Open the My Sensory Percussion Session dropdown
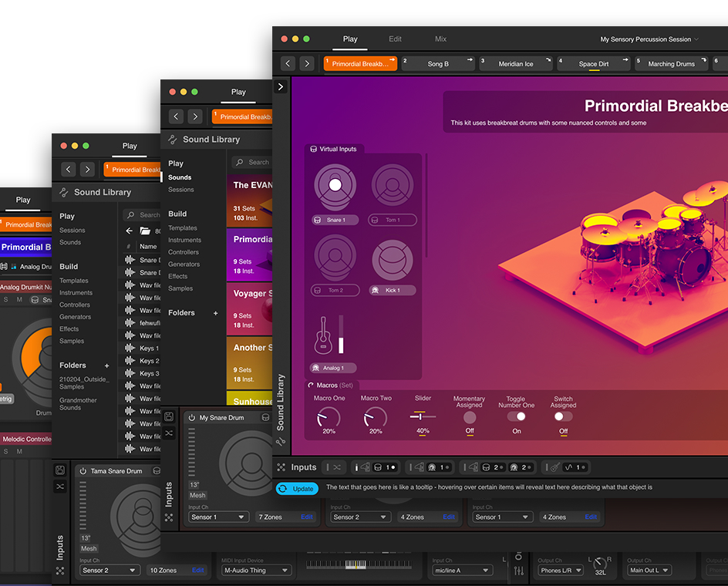This screenshot has height=586, width=728. click(649, 39)
